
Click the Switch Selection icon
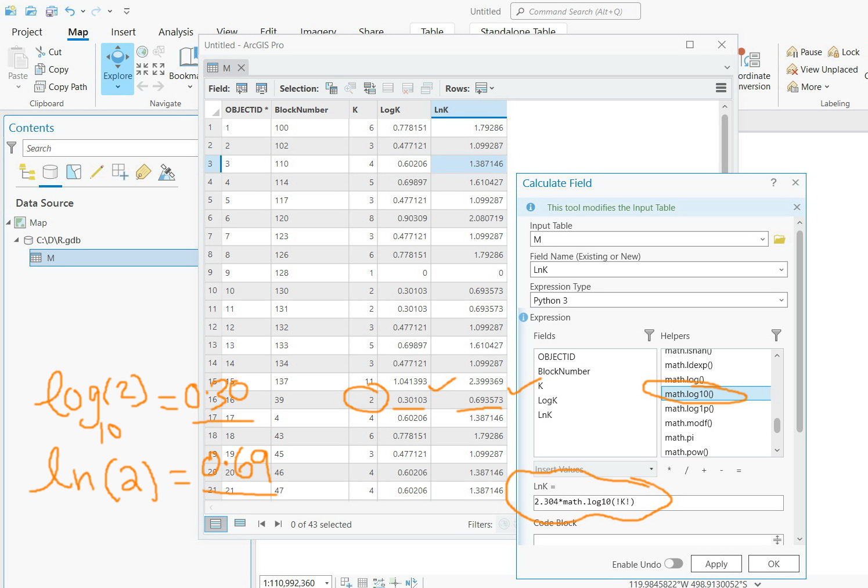pos(370,88)
